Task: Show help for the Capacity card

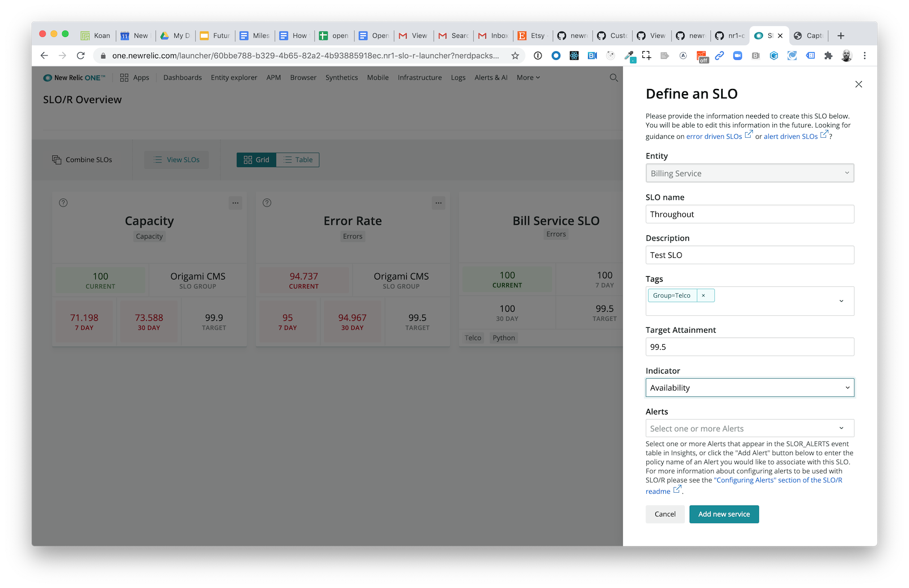Action: click(64, 203)
